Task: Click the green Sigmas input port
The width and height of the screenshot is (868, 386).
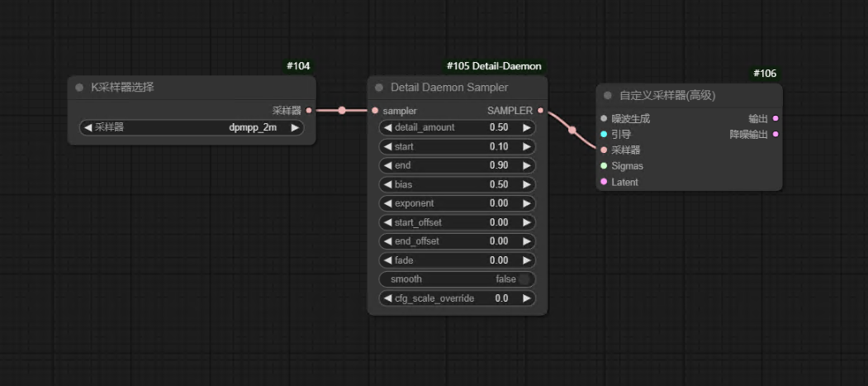Action: pyautogui.click(x=604, y=166)
